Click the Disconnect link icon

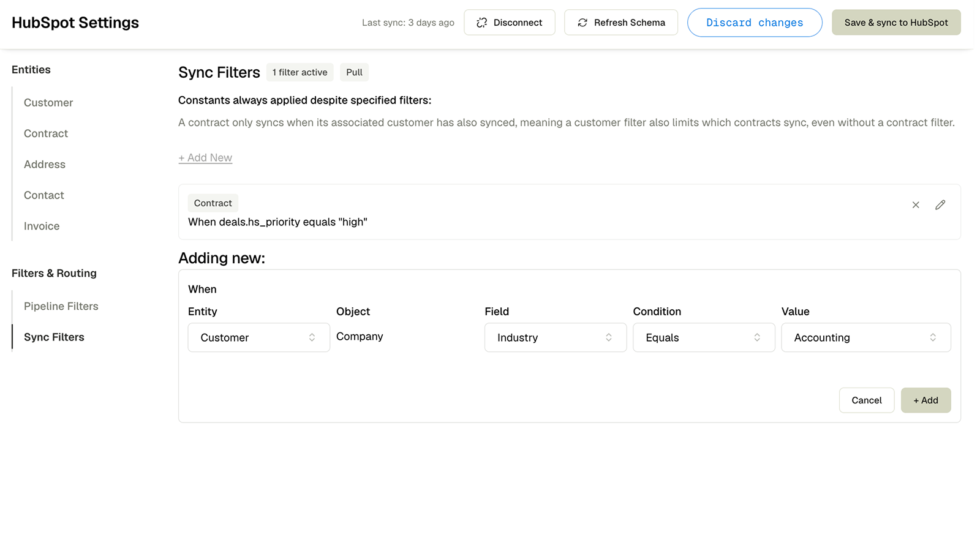click(x=482, y=23)
